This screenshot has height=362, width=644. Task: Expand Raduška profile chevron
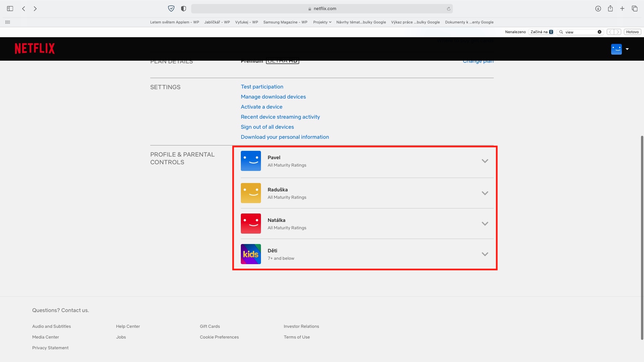[x=485, y=193]
